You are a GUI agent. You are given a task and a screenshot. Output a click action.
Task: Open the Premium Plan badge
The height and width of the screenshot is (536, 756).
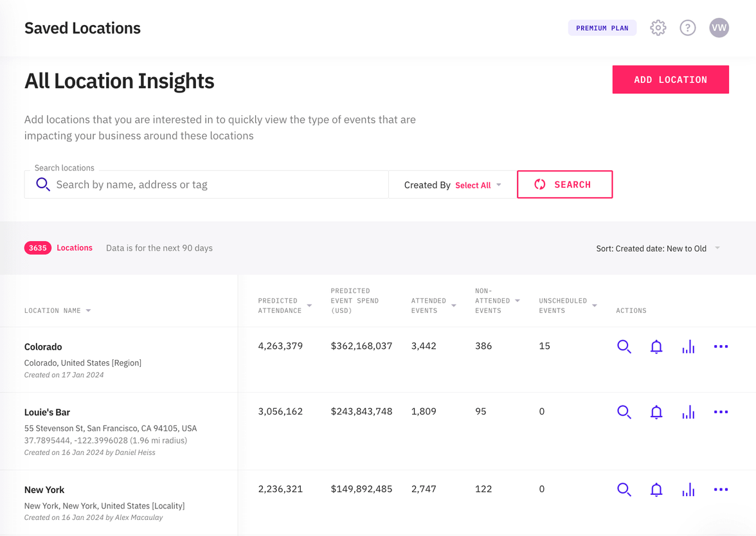(x=602, y=28)
